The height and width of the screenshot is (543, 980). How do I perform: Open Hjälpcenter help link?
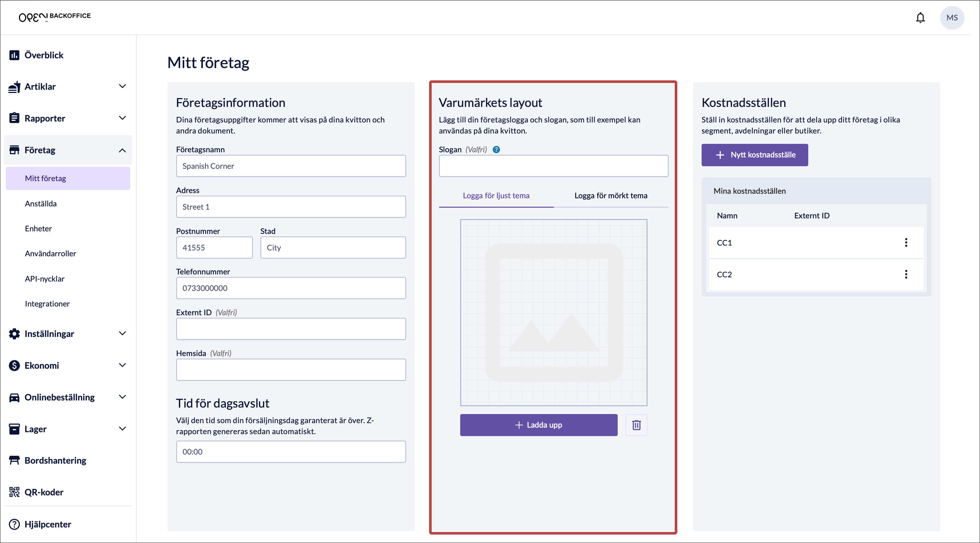pyautogui.click(x=48, y=524)
